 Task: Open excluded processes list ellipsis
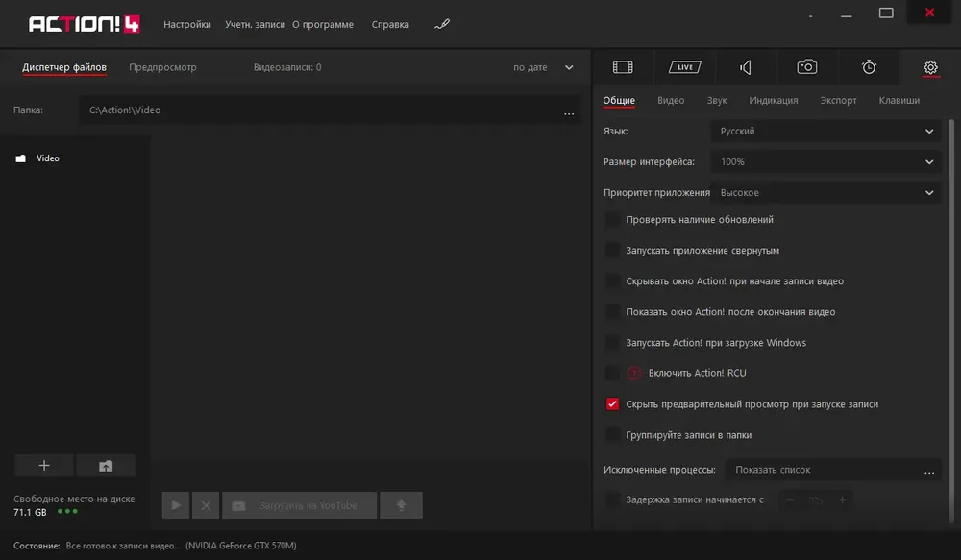click(929, 471)
